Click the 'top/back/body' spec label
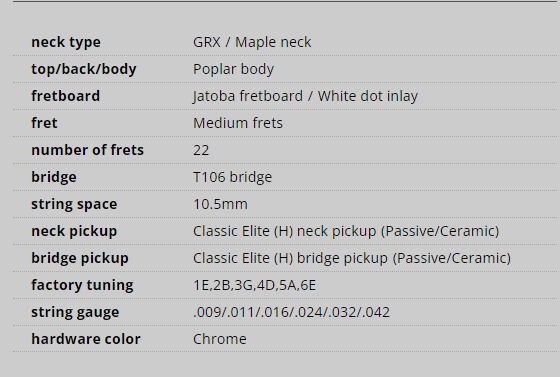 point(84,69)
